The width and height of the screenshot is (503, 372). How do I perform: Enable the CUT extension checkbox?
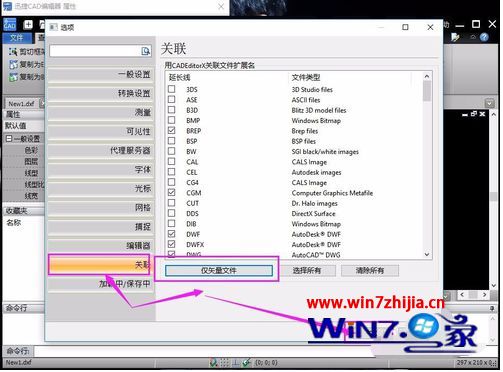(x=172, y=203)
